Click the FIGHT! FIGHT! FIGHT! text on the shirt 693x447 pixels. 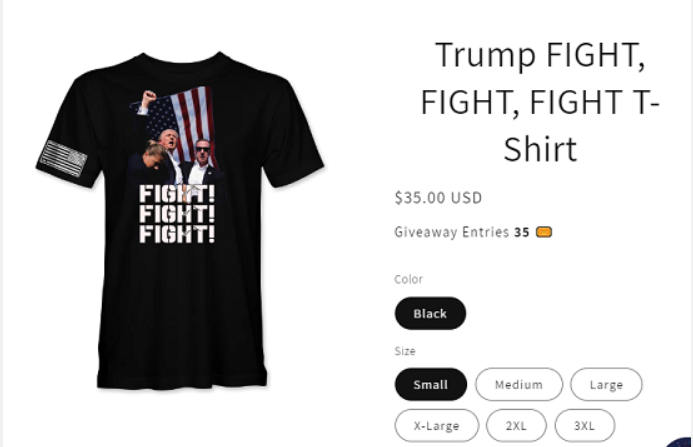point(177,214)
